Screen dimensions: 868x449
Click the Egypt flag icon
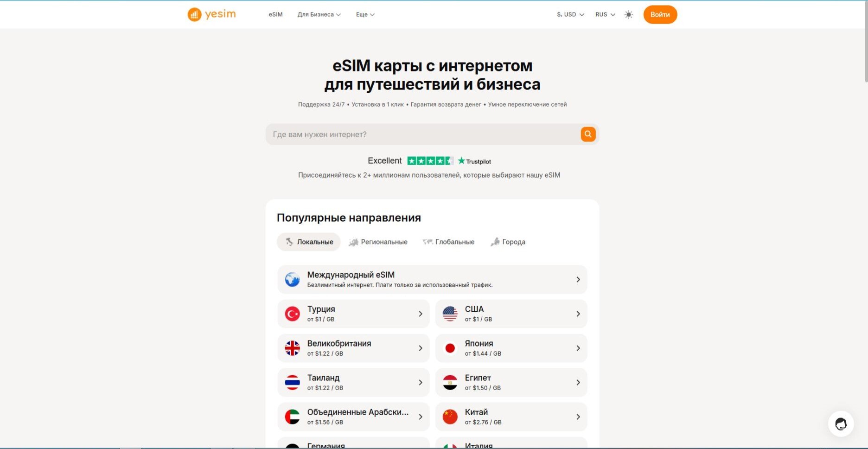450,382
